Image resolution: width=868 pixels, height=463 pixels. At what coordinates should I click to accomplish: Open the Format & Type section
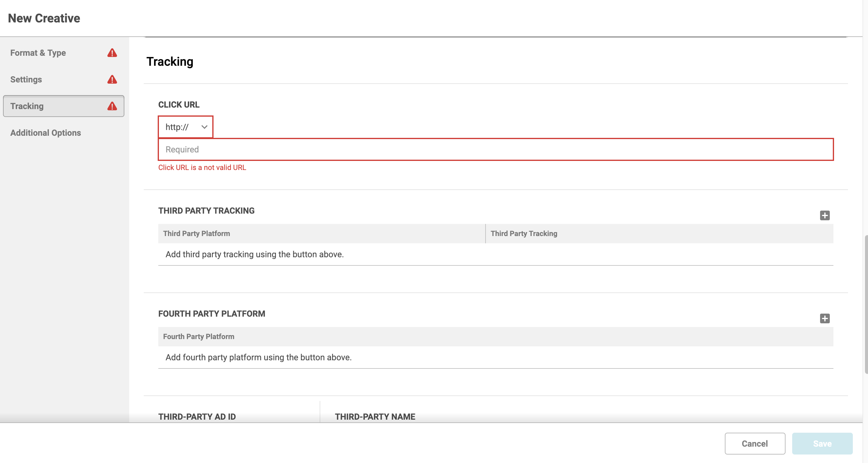(64, 53)
